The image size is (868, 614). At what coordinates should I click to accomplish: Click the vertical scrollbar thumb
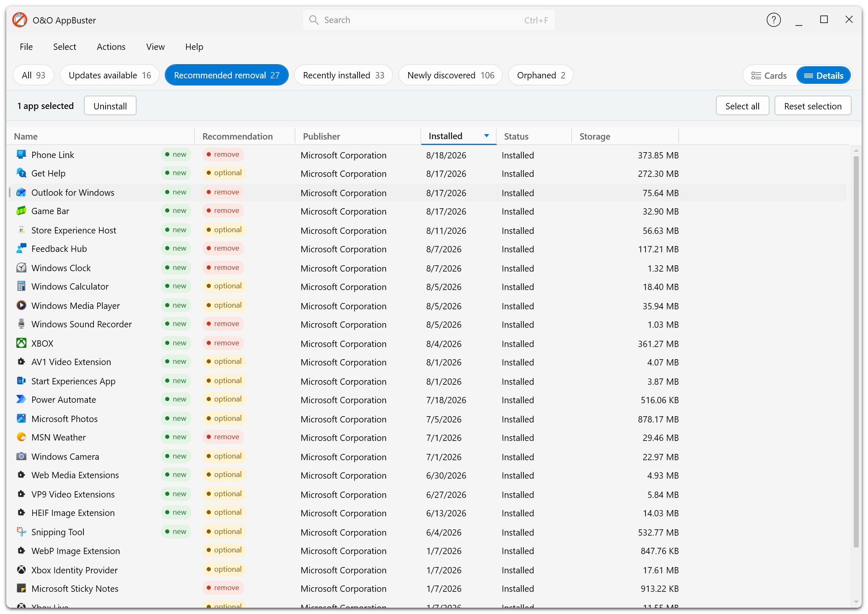tap(856, 351)
